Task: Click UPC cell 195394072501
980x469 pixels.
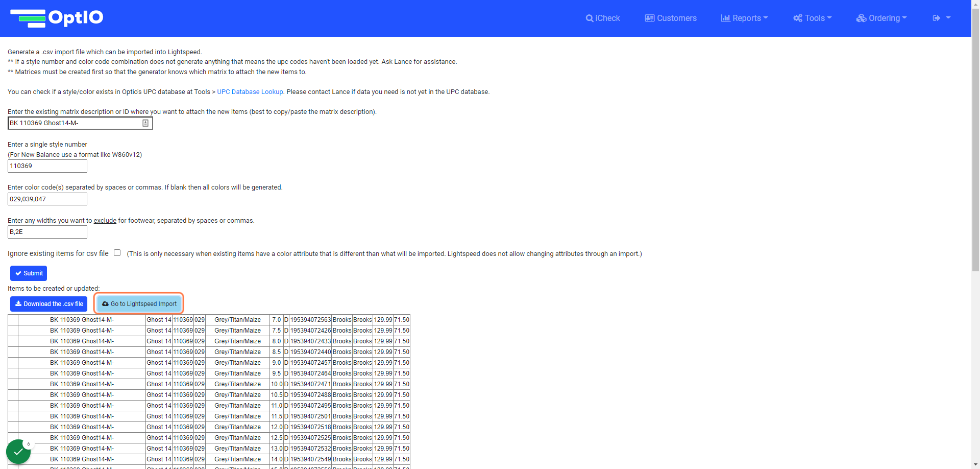Action: coord(310,416)
